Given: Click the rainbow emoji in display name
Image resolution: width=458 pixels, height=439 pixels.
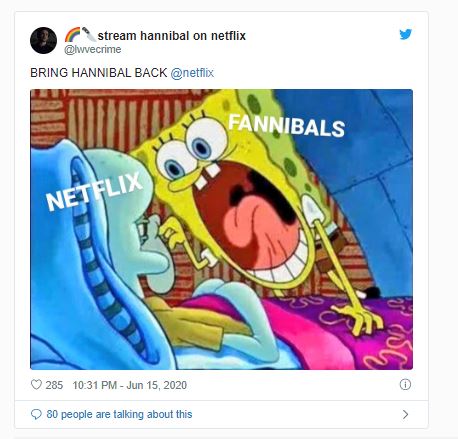Looking at the screenshot, I should [72, 34].
